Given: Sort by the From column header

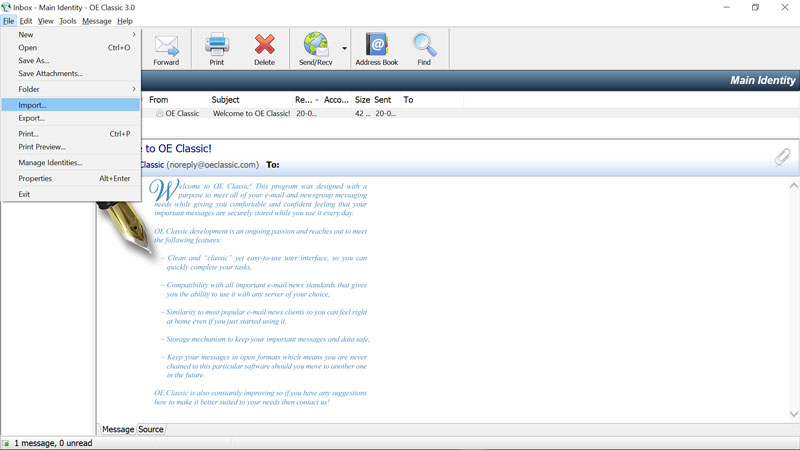Looking at the screenshot, I should click(178, 99).
